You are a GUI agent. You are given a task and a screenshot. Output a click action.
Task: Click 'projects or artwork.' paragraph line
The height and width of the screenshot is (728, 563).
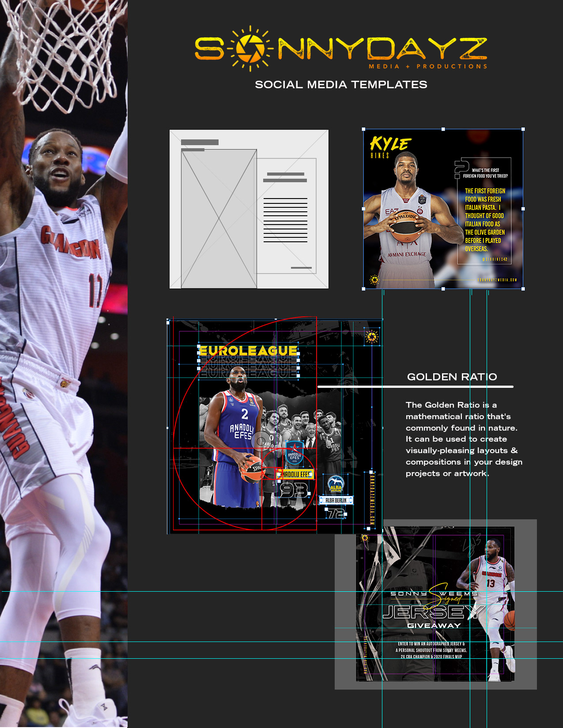coord(447,473)
